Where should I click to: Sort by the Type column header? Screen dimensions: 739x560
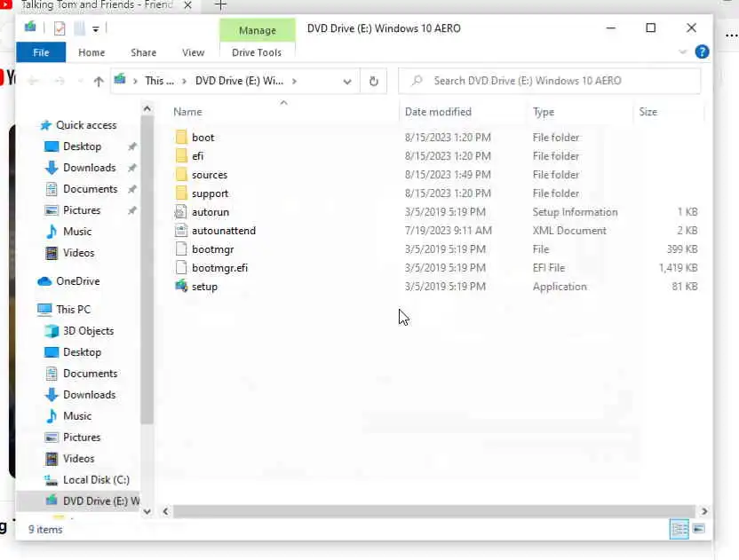click(x=544, y=112)
